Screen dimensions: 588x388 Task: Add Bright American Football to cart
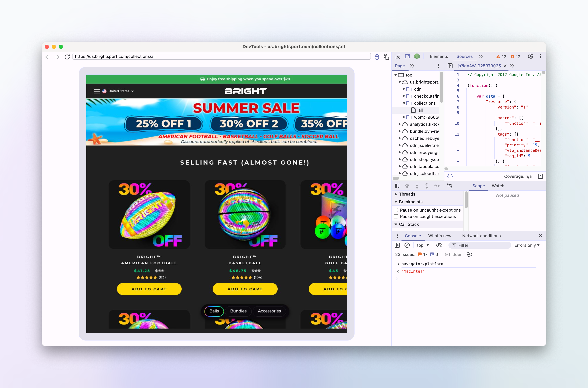149,289
